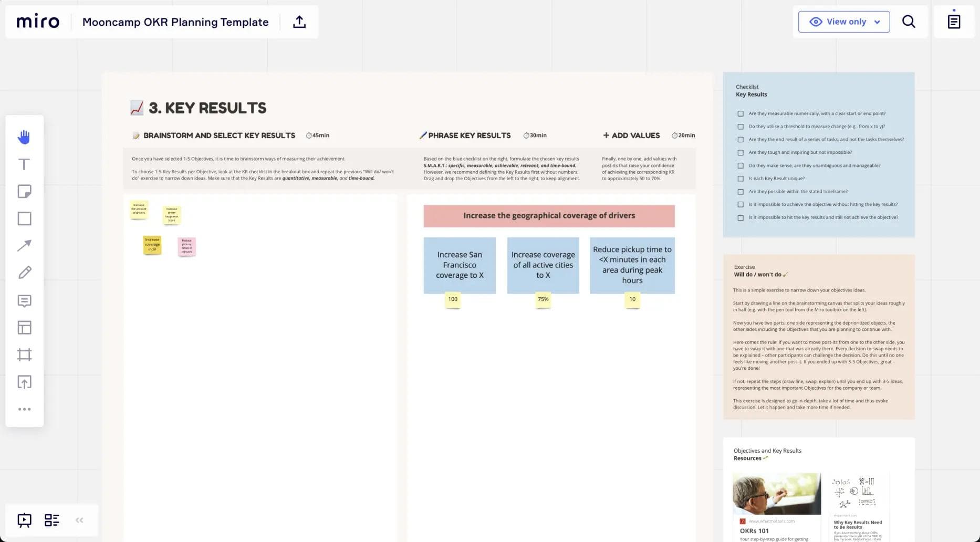The height and width of the screenshot is (542, 980).
Task: Select the Text tool
Action: pyautogui.click(x=24, y=164)
